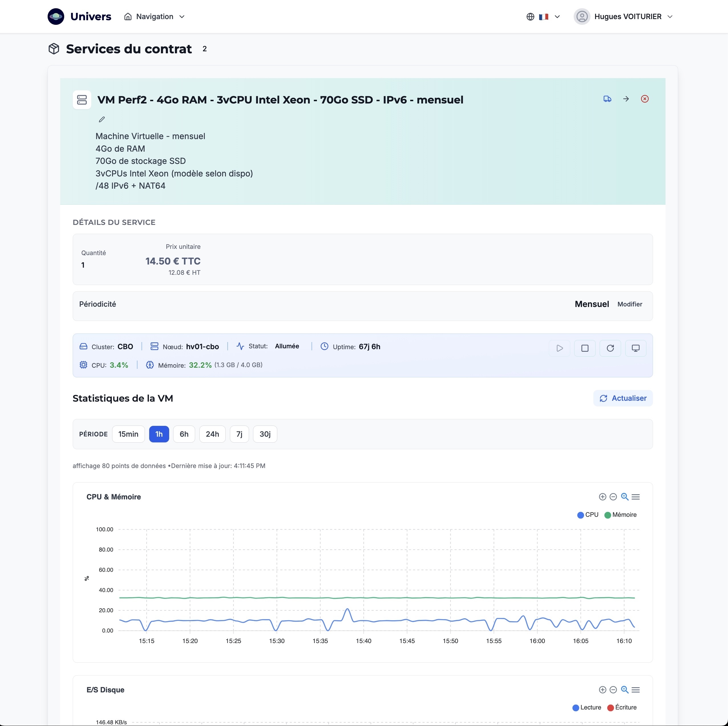This screenshot has width=728, height=726.
Task: Zoom in on CPU & Mémoire chart
Action: coord(602,497)
